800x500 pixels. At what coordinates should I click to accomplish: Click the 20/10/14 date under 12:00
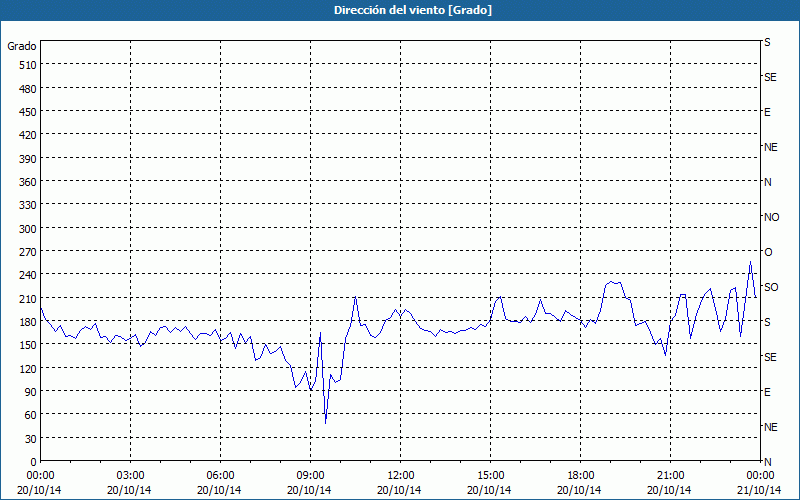[x=399, y=490]
